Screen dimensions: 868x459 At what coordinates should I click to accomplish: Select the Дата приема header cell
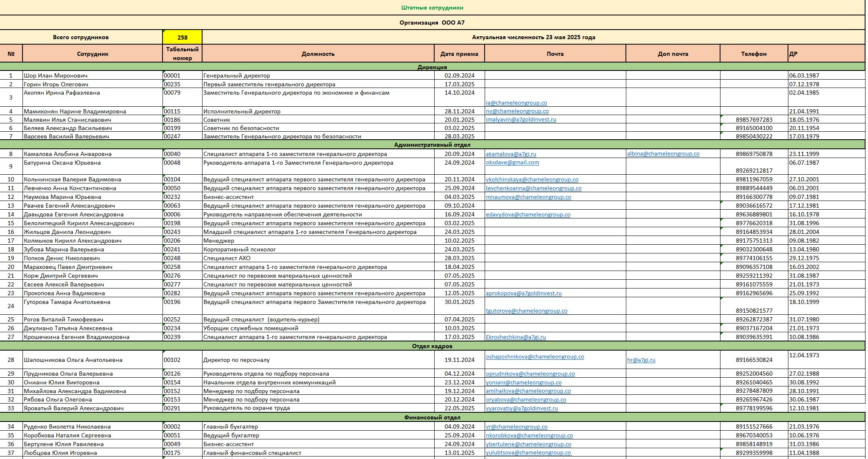pos(459,54)
